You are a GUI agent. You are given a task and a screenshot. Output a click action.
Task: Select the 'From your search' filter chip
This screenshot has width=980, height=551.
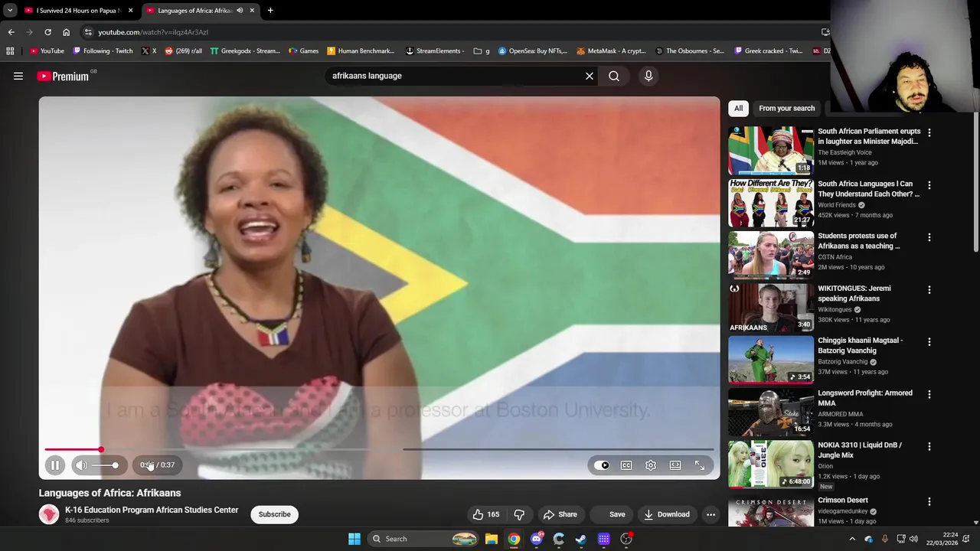click(786, 108)
